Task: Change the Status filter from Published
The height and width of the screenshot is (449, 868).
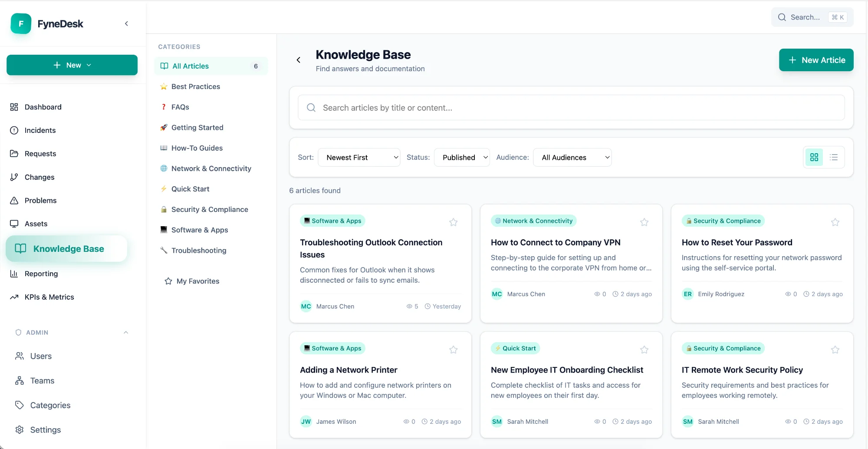Action: click(x=462, y=157)
